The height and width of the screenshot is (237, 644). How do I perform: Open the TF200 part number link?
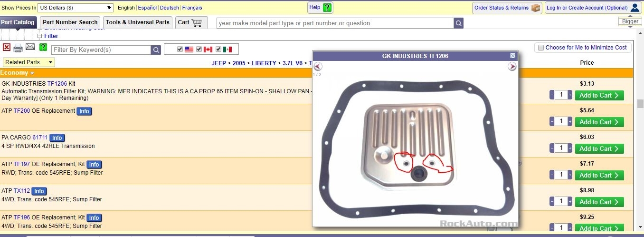point(22,111)
